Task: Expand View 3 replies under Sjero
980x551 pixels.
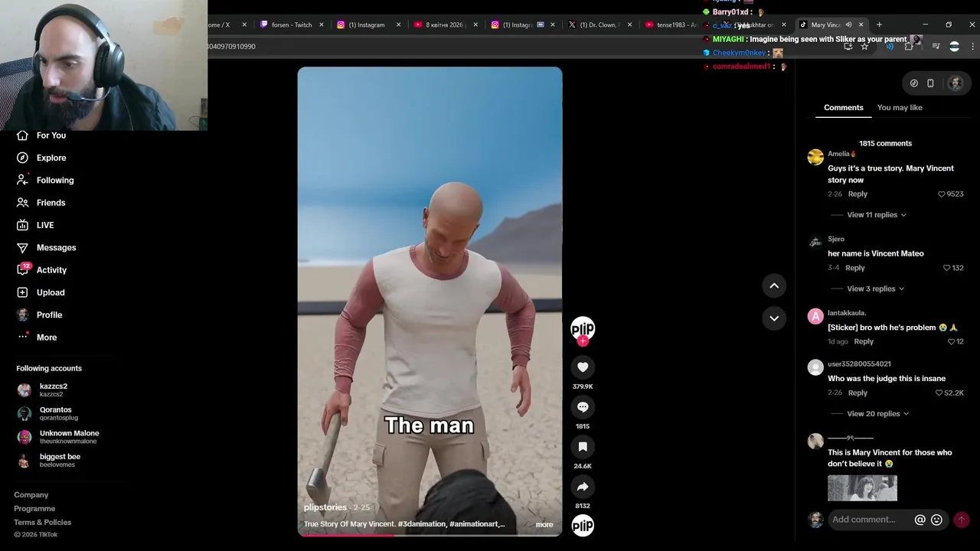Action: (x=876, y=289)
